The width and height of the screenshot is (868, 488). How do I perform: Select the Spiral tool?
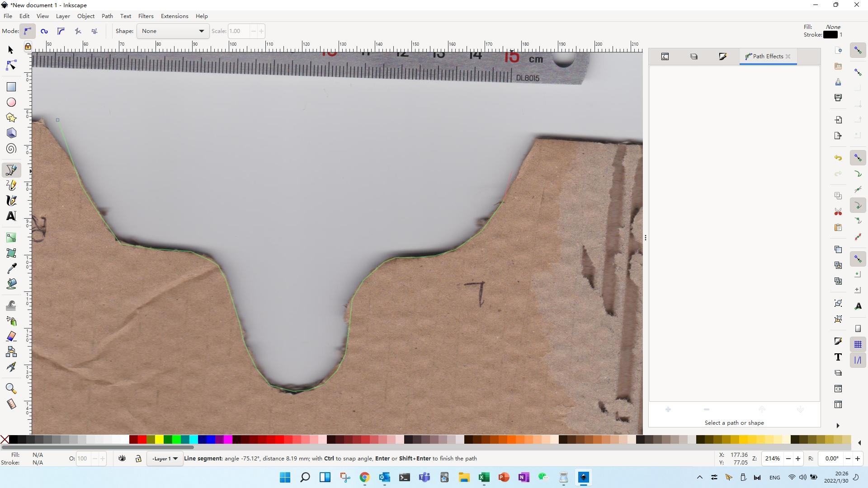pyautogui.click(x=11, y=148)
